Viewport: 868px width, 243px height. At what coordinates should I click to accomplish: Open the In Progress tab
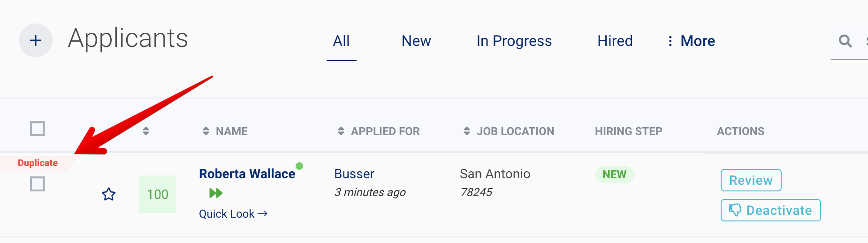[514, 41]
